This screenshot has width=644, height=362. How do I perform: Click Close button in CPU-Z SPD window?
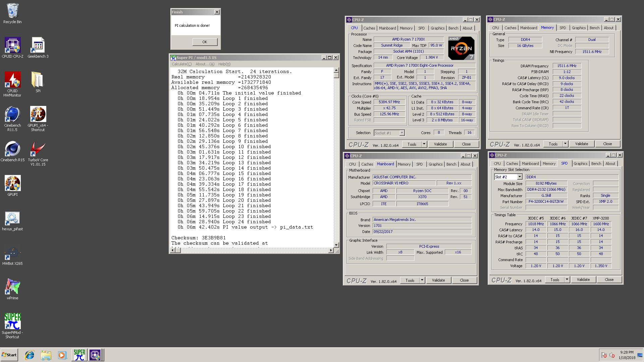(609, 280)
